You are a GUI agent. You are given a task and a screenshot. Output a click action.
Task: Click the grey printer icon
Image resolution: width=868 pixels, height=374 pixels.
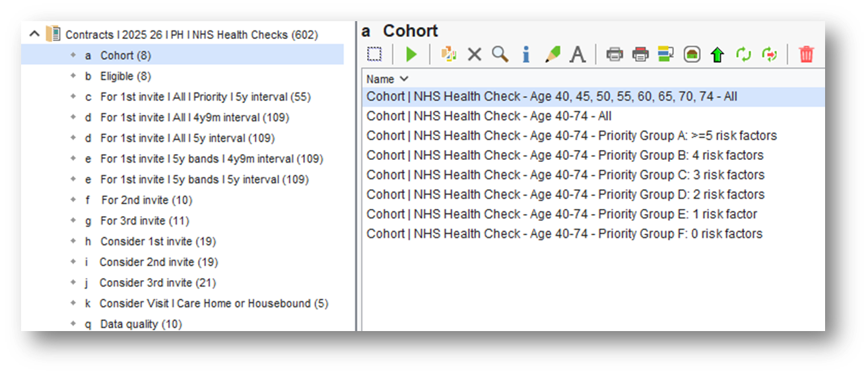[x=615, y=54]
